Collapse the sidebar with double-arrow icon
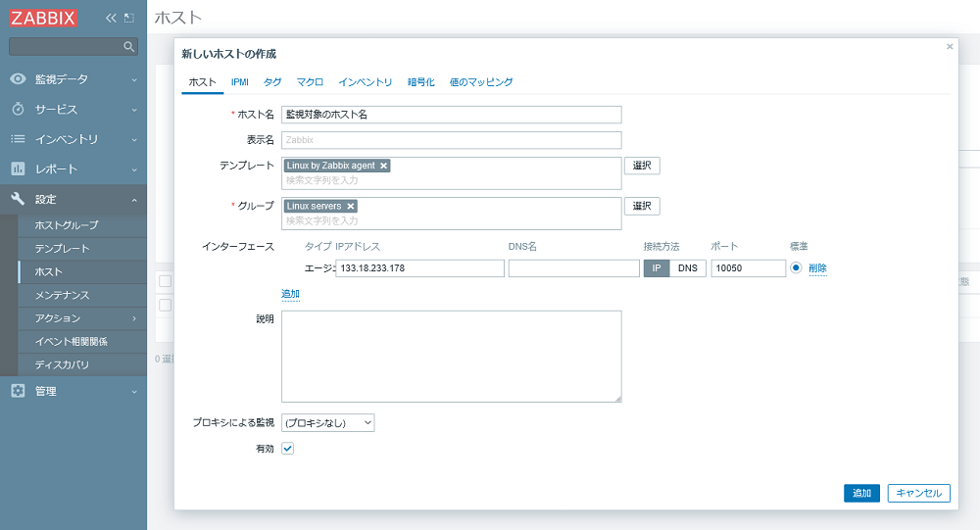 coord(111,19)
